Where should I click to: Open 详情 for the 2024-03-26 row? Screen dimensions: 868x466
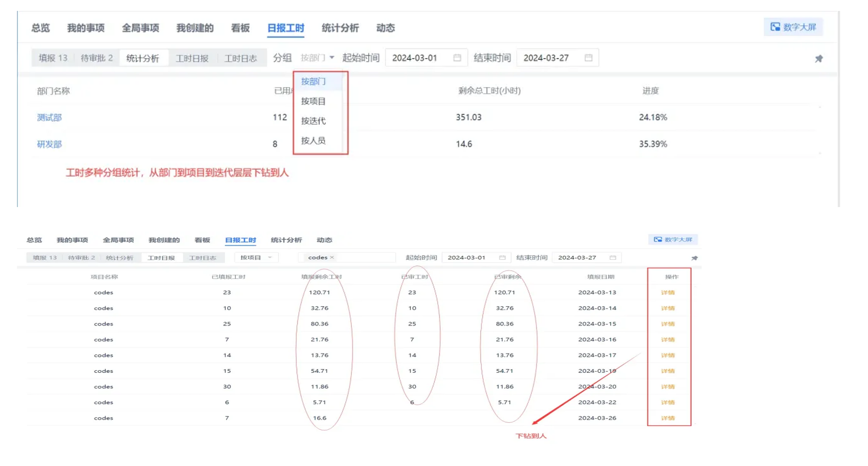[x=668, y=418]
